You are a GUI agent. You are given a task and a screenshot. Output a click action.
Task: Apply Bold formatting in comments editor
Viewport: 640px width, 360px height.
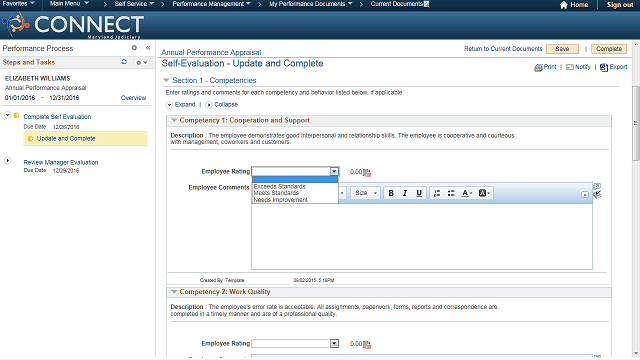coord(391,193)
